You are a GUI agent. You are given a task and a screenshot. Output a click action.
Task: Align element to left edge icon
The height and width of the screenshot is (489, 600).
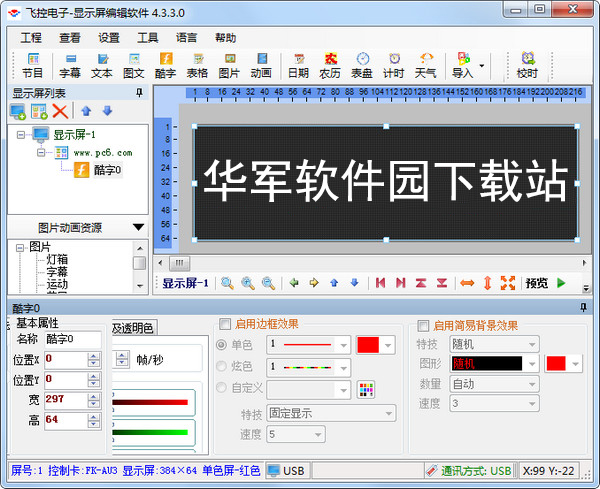[380, 283]
